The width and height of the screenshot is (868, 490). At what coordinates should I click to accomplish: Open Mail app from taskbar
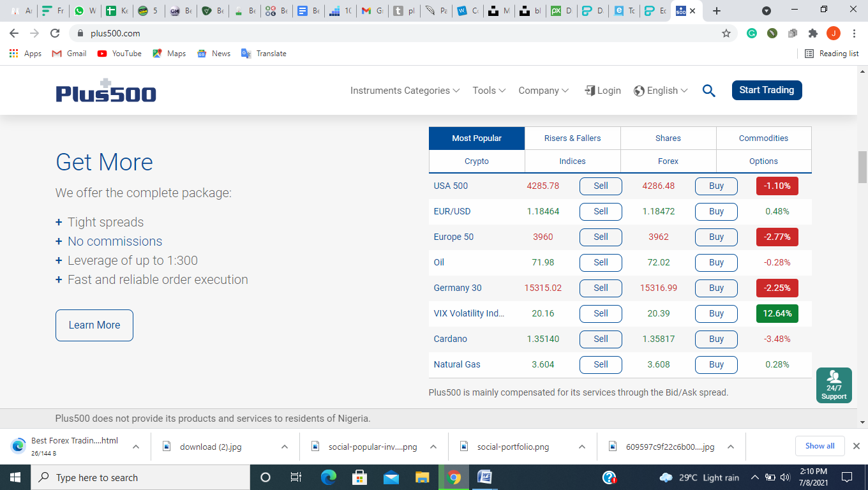tap(391, 477)
